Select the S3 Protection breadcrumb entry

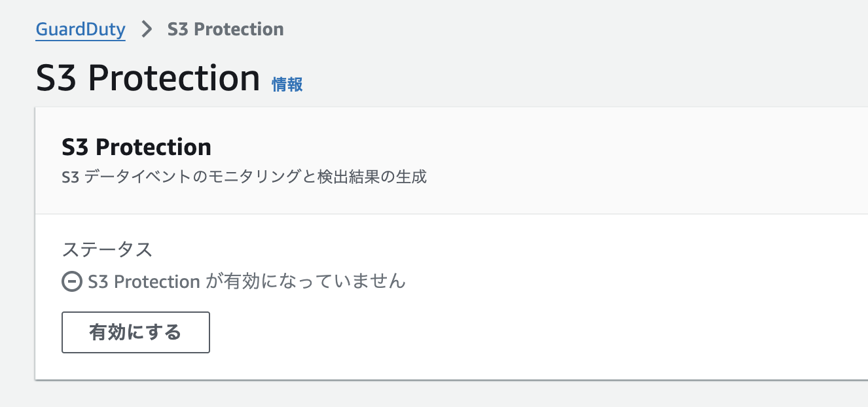225,29
